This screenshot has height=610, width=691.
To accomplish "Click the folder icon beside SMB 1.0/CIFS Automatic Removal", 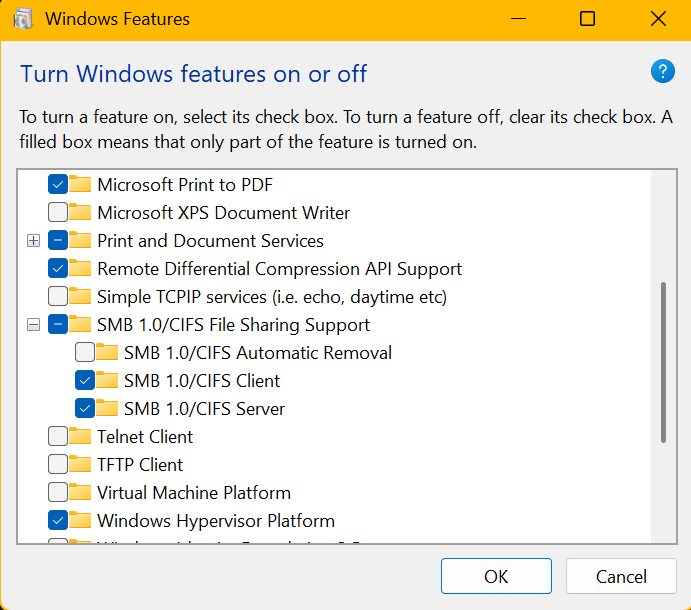I will click(x=107, y=352).
